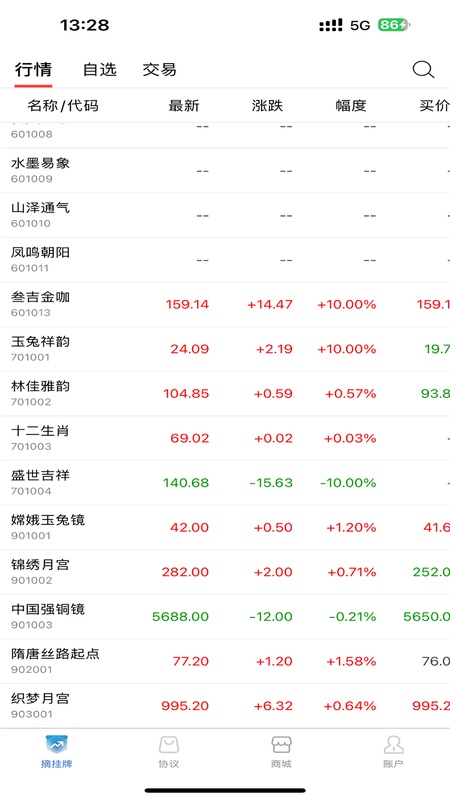Tap the battery indicator in status bar
The height and width of the screenshot is (800, 450).
click(394, 25)
